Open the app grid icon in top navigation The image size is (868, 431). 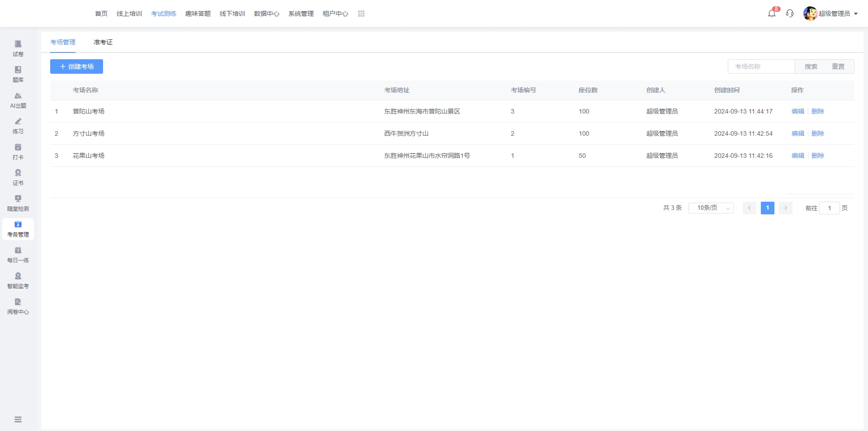[x=361, y=14]
